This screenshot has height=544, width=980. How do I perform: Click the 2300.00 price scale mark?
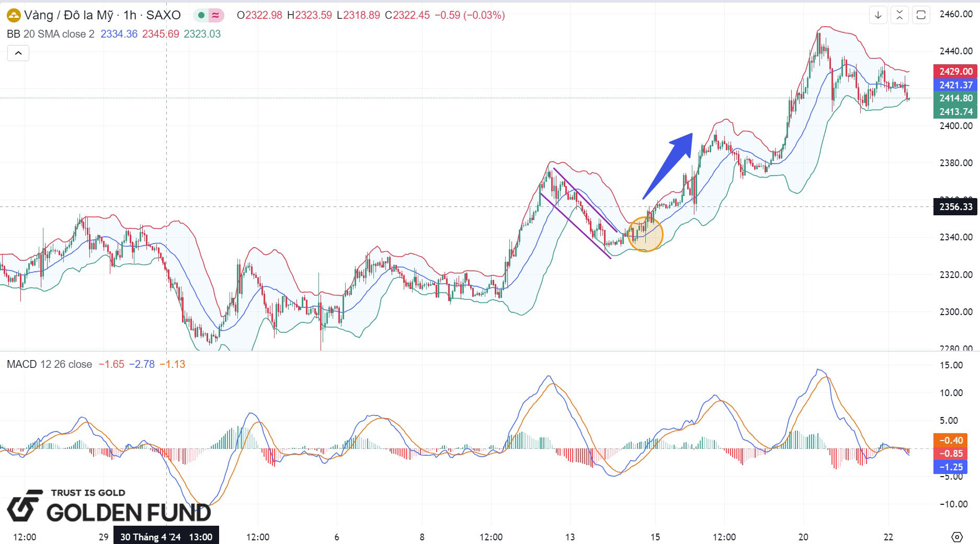coord(956,312)
